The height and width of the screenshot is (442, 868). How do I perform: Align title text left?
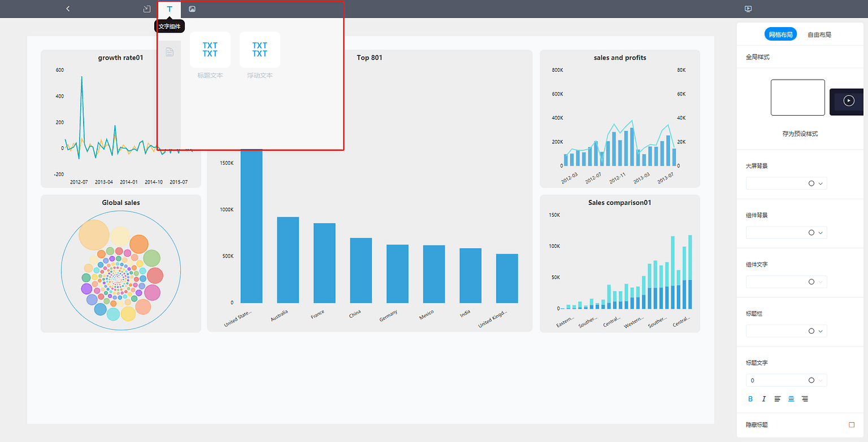pos(778,399)
